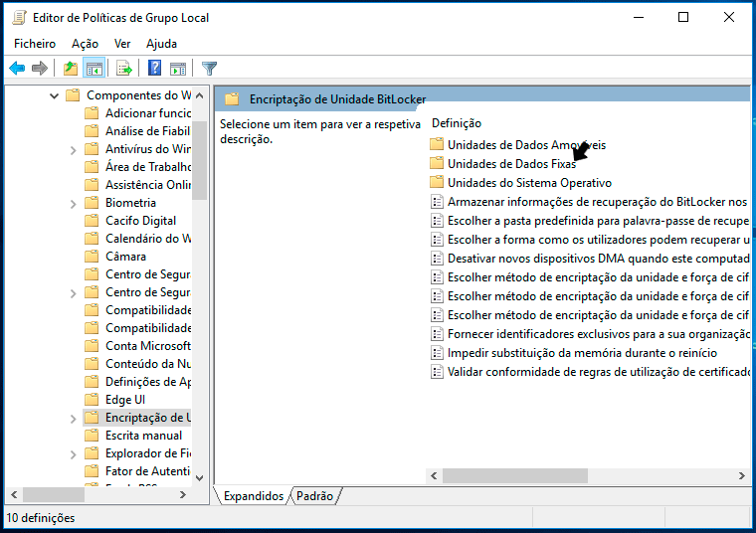Open Unidades do Sistema Operativo folder icon

[437, 182]
